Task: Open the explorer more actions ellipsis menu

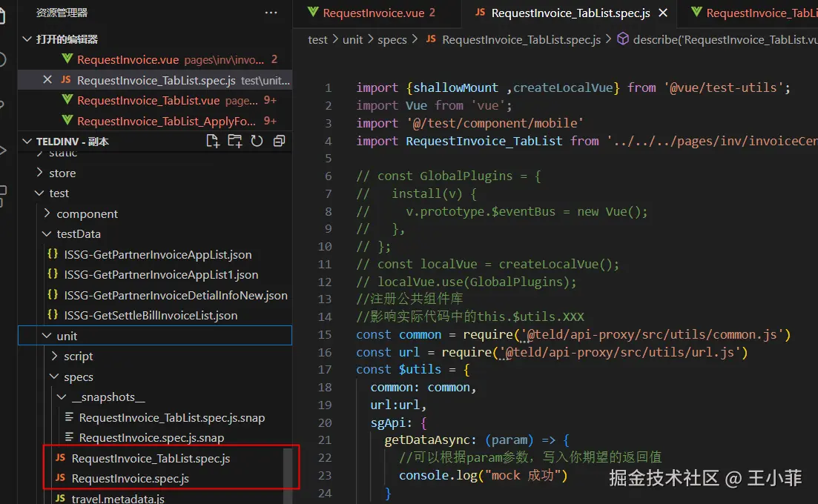Action: pyautogui.click(x=271, y=13)
